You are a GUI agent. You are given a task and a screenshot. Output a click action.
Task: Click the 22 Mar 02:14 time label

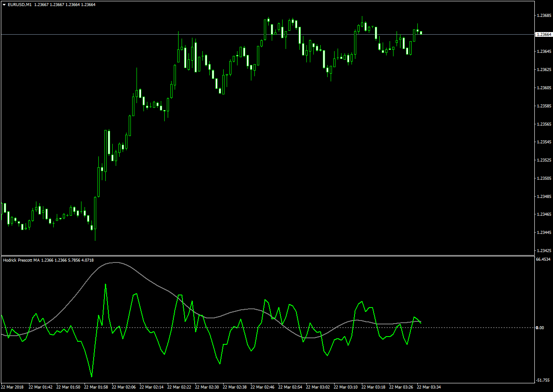pyautogui.click(x=152, y=387)
